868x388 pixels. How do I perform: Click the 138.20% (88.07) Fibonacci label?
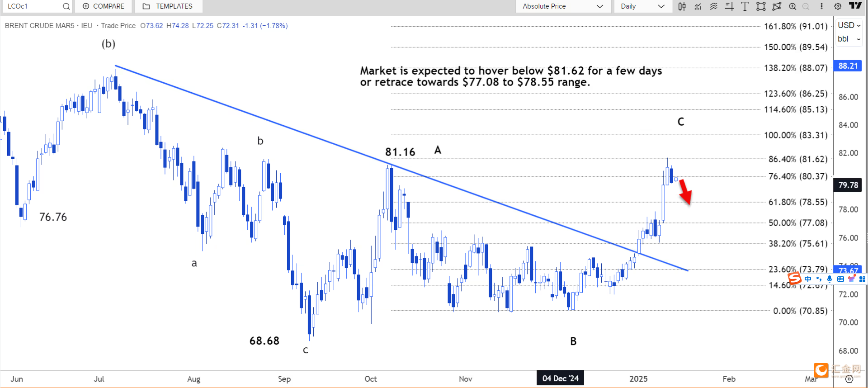796,68
